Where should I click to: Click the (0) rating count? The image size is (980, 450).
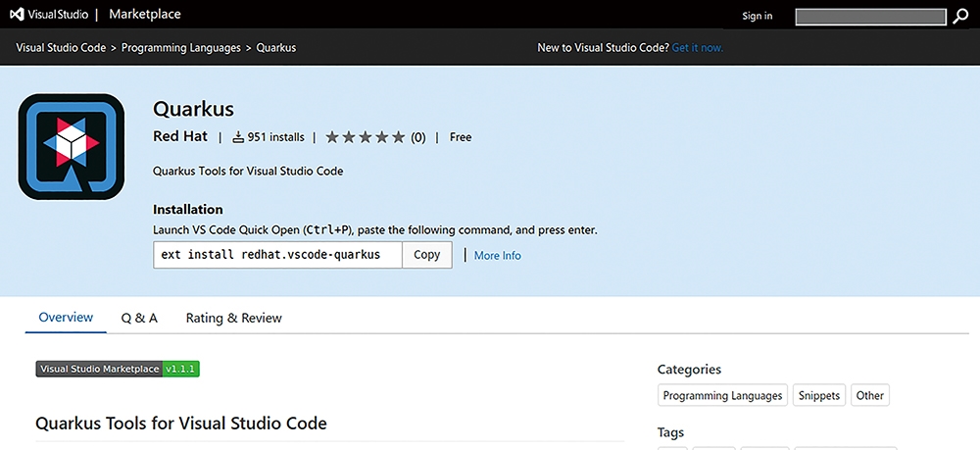[x=418, y=137]
